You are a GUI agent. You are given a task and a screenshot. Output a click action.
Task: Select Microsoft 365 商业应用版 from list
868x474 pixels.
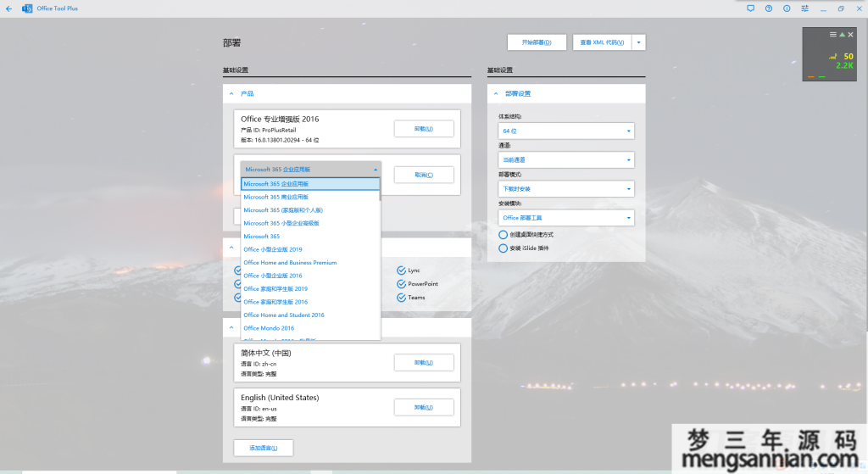pos(310,197)
